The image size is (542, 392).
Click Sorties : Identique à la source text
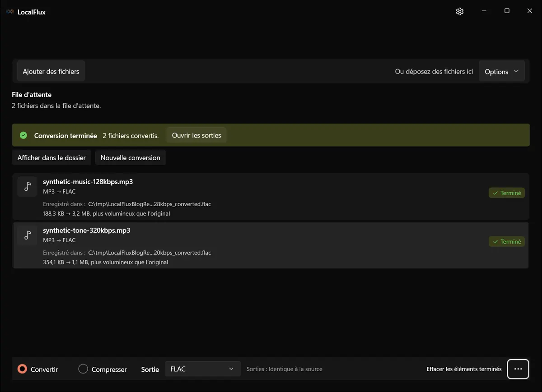click(x=285, y=369)
